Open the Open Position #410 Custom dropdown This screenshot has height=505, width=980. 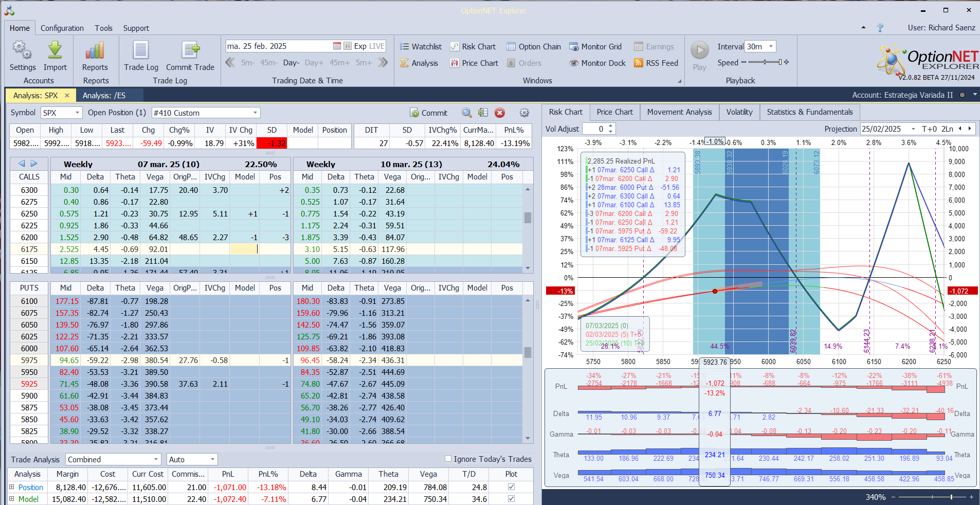(255, 113)
